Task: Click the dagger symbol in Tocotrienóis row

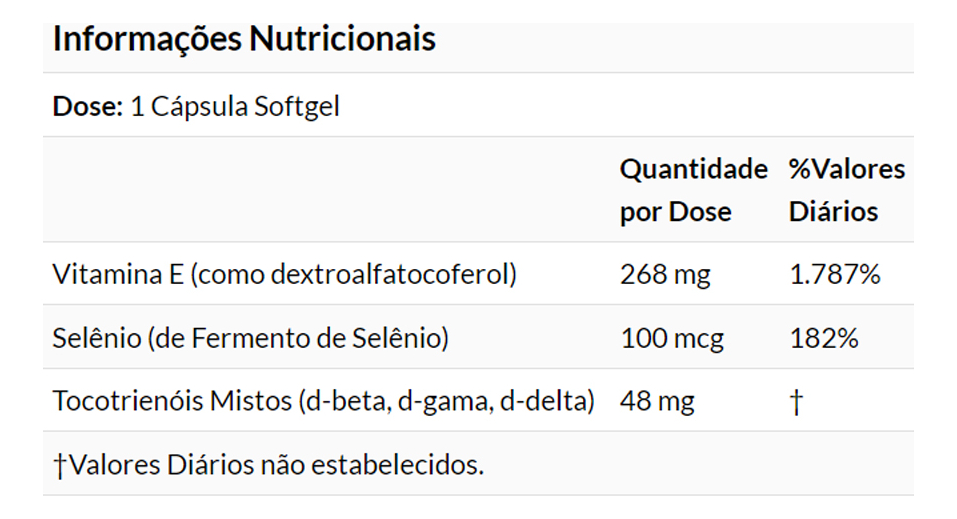Action: (796, 402)
